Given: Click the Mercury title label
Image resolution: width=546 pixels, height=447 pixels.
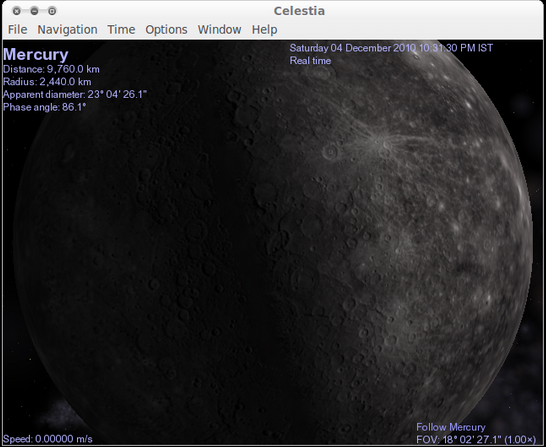Looking at the screenshot, I should 36,55.
